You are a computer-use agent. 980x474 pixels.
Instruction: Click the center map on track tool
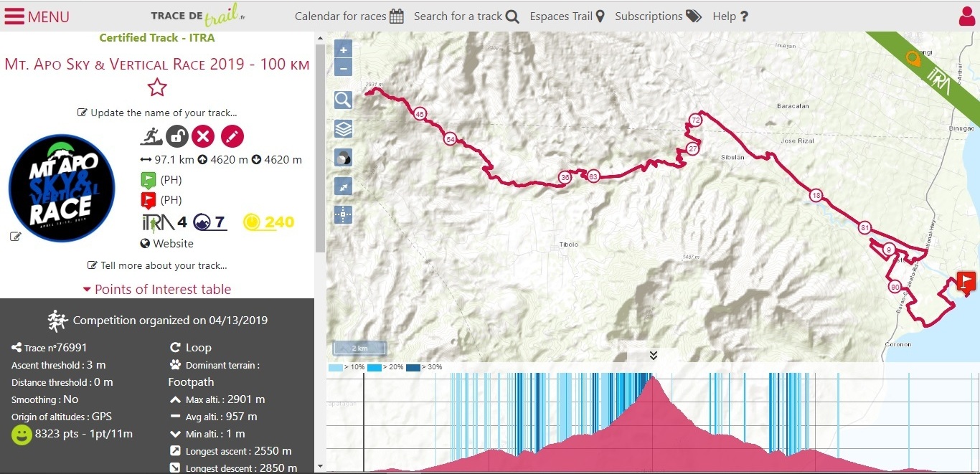[x=344, y=215]
